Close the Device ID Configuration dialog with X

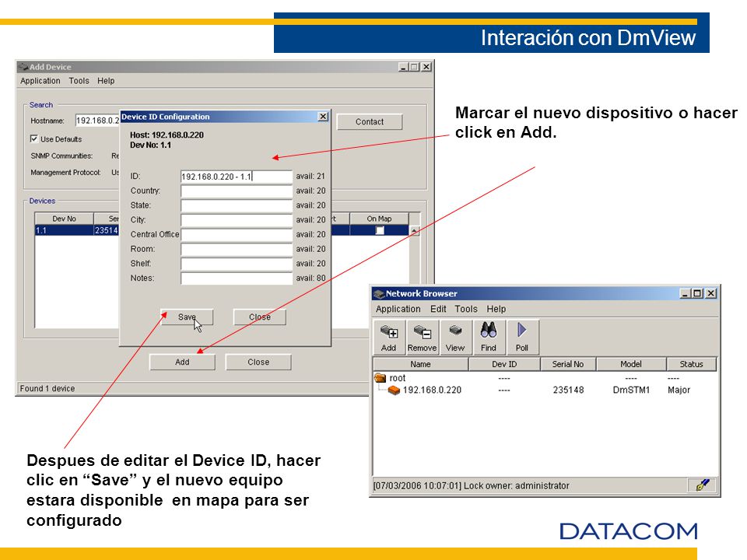tap(323, 117)
